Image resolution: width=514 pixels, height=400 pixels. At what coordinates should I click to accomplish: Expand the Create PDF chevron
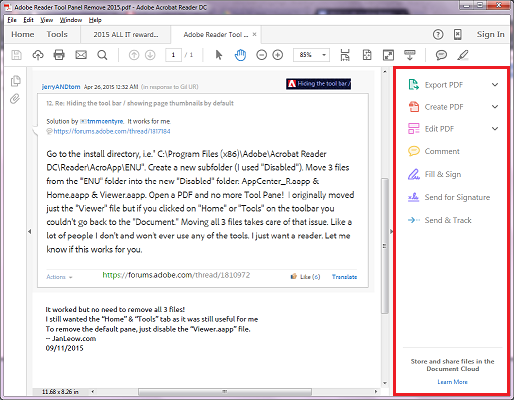click(495, 107)
